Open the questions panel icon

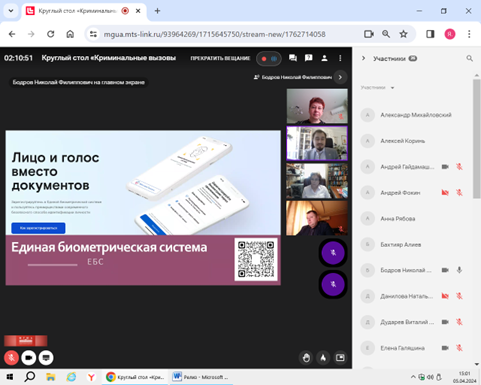[x=308, y=58]
